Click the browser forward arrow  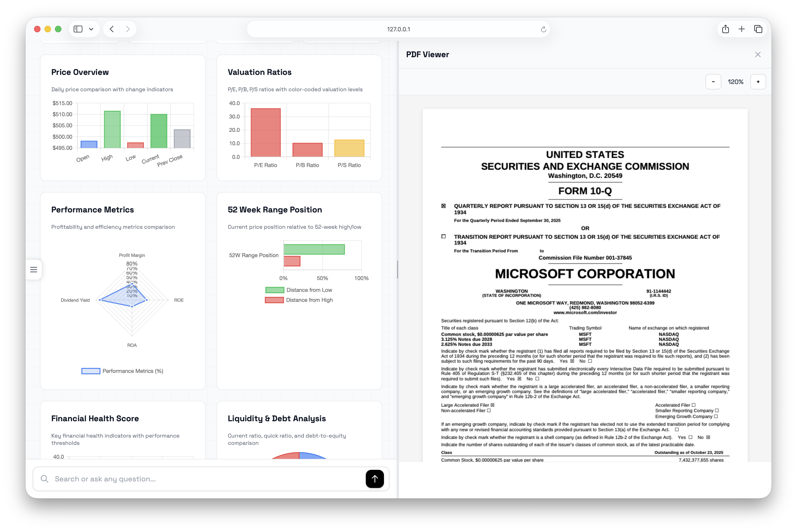pyautogui.click(x=128, y=29)
